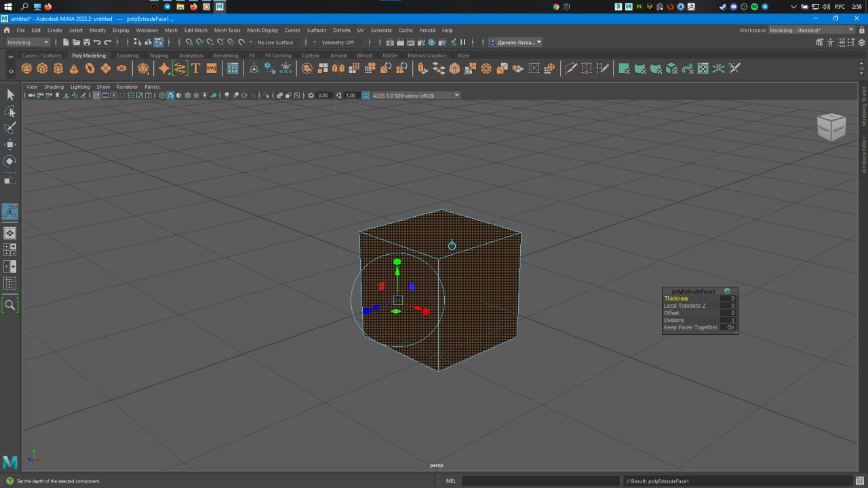Activate the Scale tool in the Tool Box
Screen dimensions: 868x488
click(10, 179)
